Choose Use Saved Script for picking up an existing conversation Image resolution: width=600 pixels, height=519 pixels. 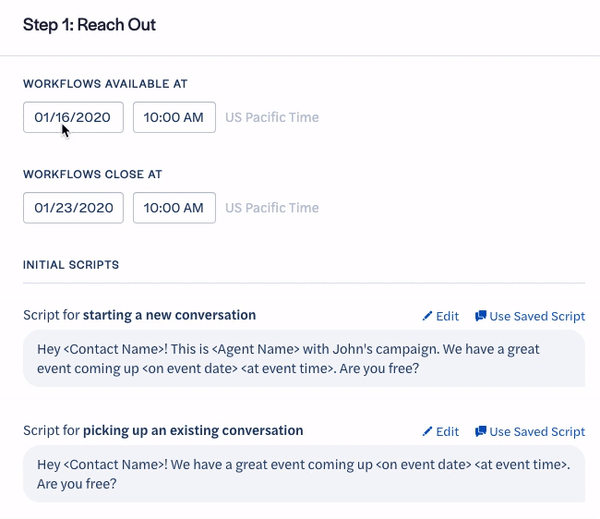536,432
